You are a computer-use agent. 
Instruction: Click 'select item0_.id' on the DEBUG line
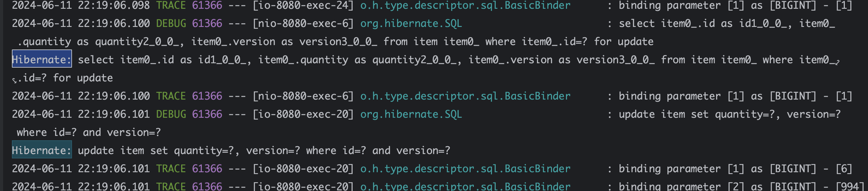pos(667,23)
